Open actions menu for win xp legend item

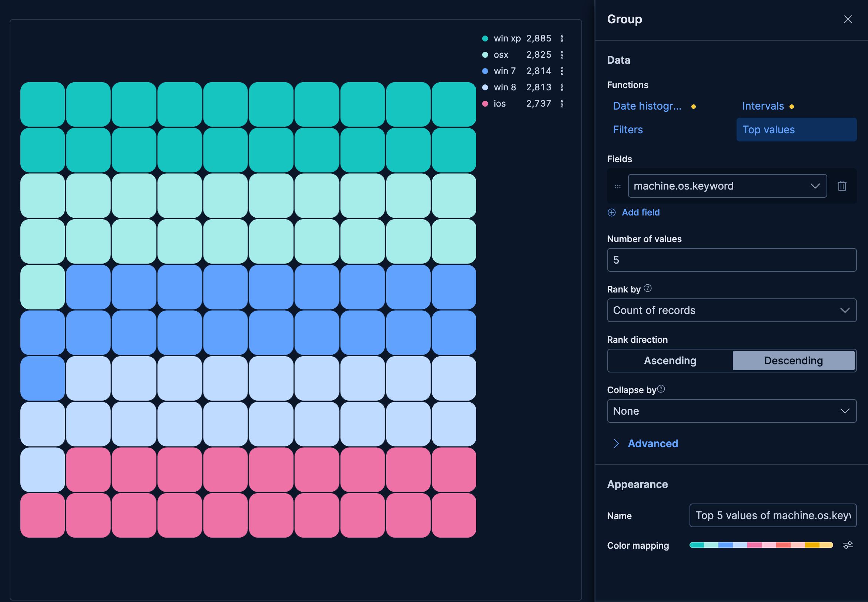[562, 38]
